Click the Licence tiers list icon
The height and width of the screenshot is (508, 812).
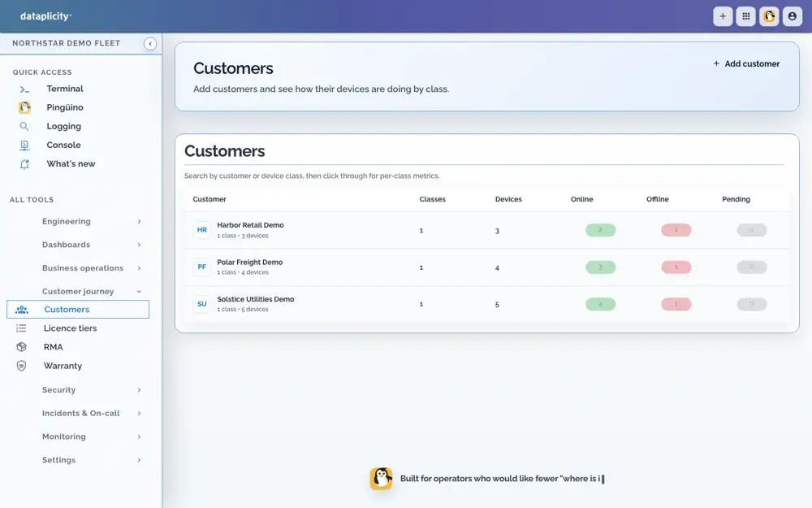coord(21,328)
